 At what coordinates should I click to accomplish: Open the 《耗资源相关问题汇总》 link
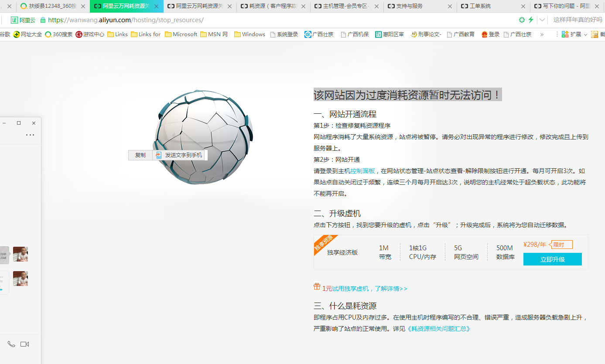438,329
